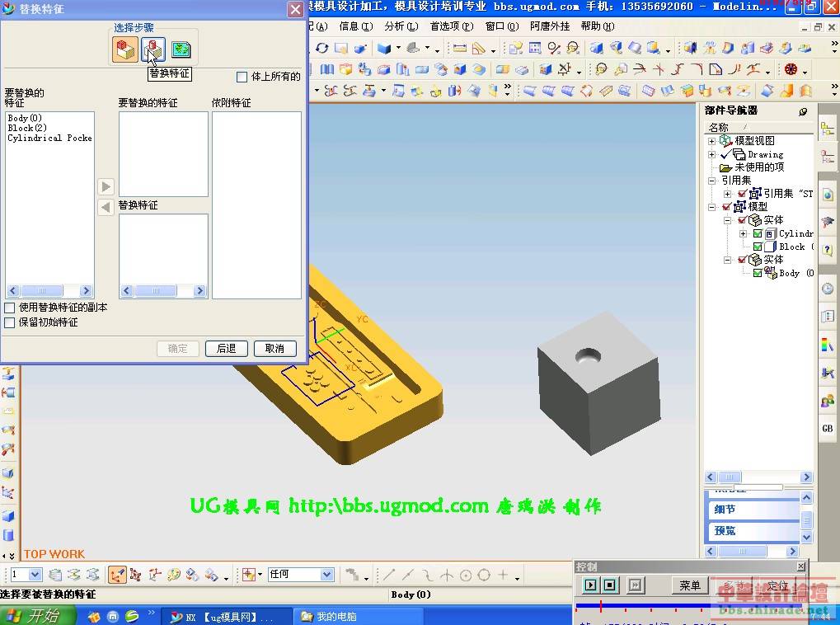This screenshot has width=840, height=625.
Task: Click the stop button in control panel
Action: click(610, 585)
